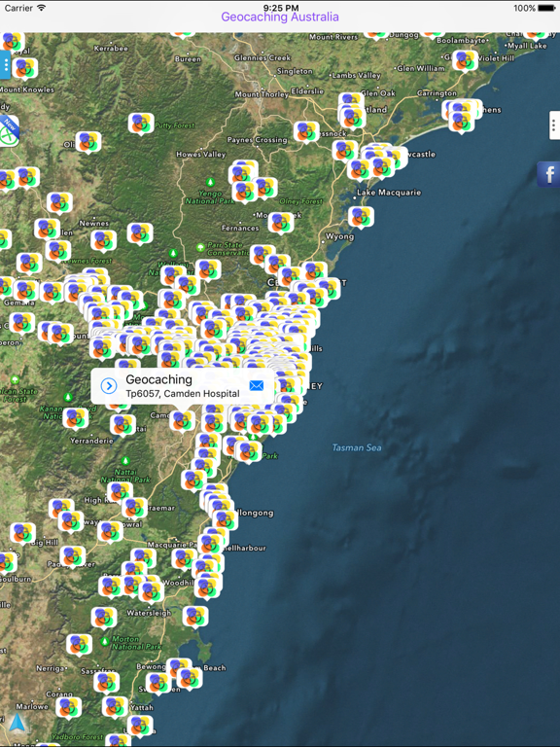Tap the Facebook icon
Viewport: 560px width, 747px height.
pos(549,174)
